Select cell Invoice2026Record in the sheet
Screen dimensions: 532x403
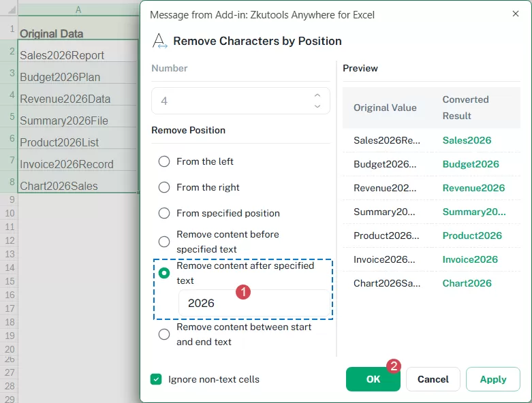point(78,160)
